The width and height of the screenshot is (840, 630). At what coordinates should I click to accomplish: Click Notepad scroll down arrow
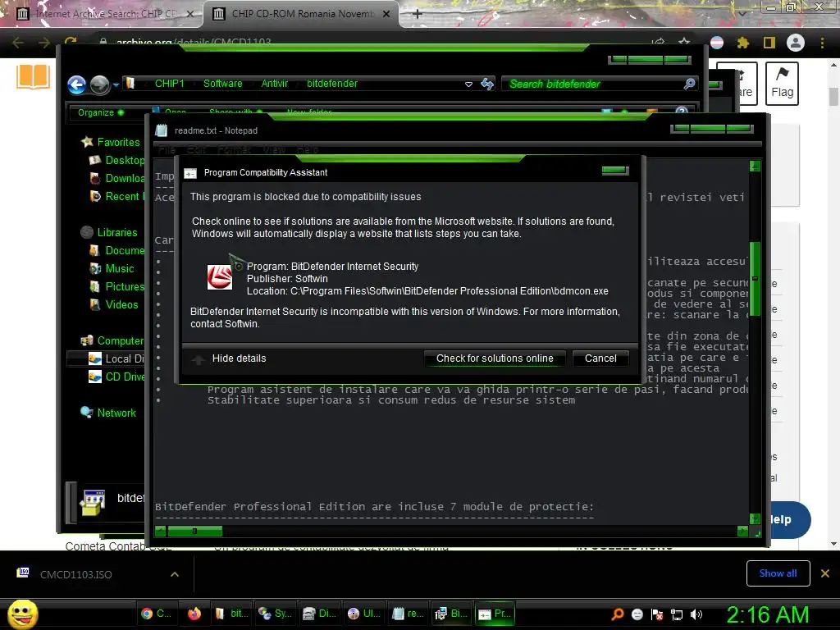[755, 518]
